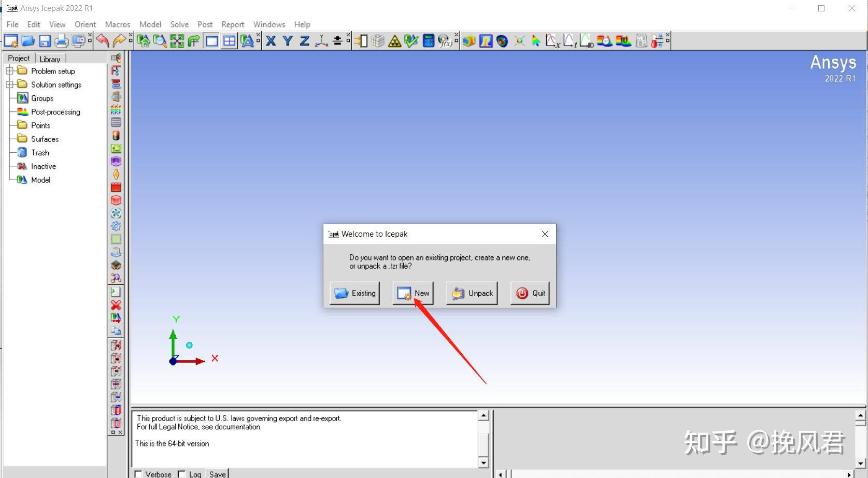Open a project with the folder toolbar icon
868x478 pixels.
(28, 41)
